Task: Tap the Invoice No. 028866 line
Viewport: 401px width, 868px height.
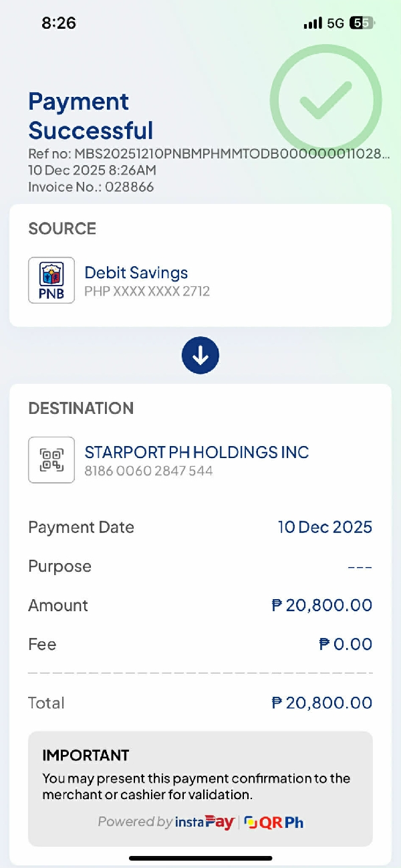Action: (x=91, y=187)
